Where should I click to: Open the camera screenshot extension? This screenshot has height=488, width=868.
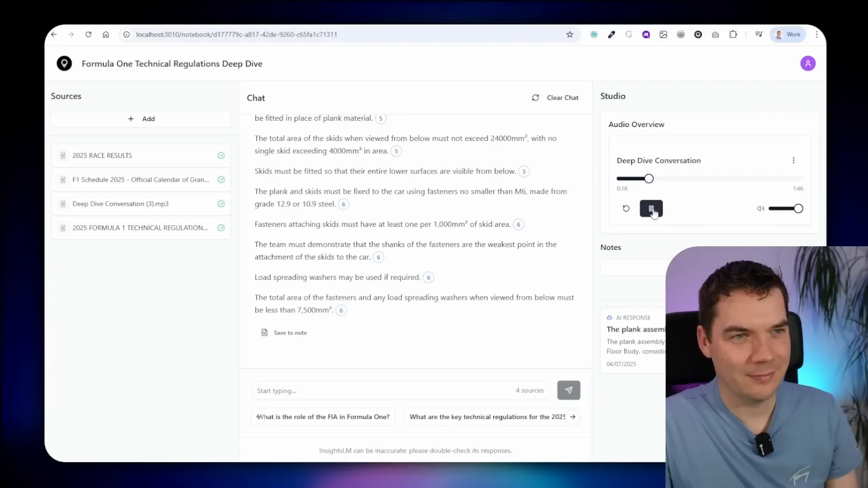[x=715, y=34]
